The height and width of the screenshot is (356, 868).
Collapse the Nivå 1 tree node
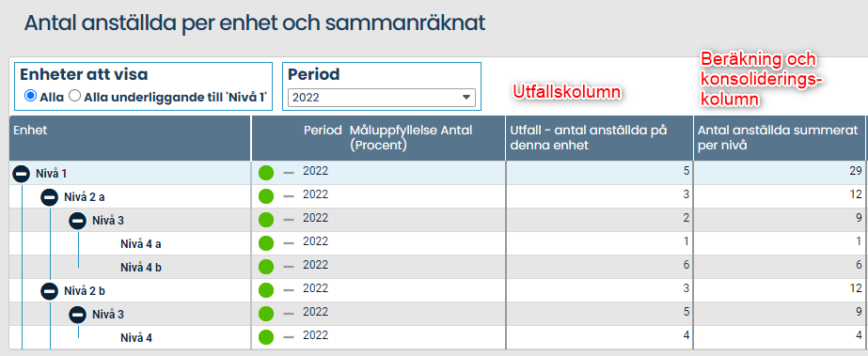(x=21, y=174)
